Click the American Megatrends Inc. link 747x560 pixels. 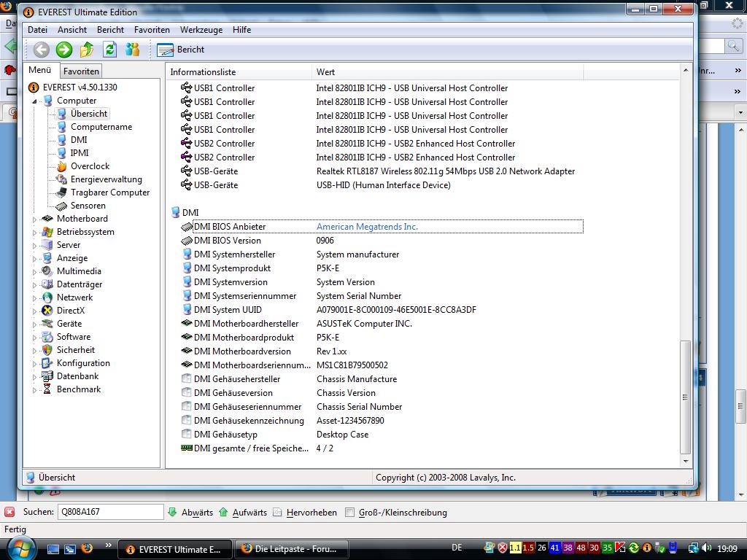click(x=367, y=227)
